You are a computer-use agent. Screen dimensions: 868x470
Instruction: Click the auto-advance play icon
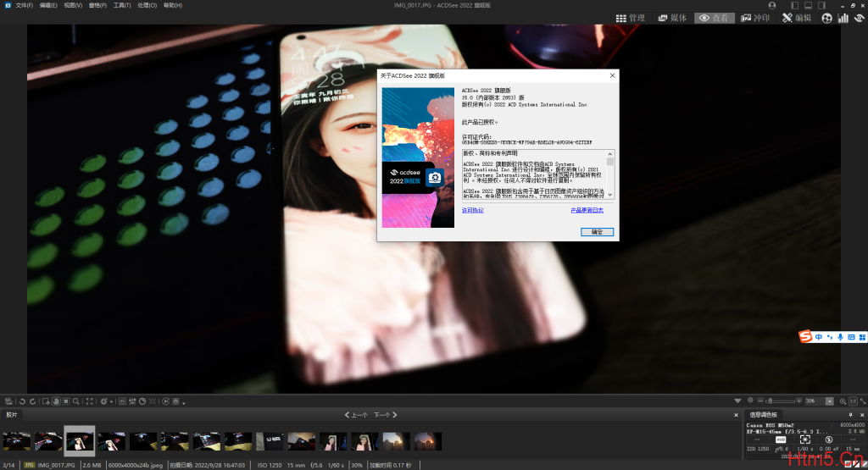165,401
